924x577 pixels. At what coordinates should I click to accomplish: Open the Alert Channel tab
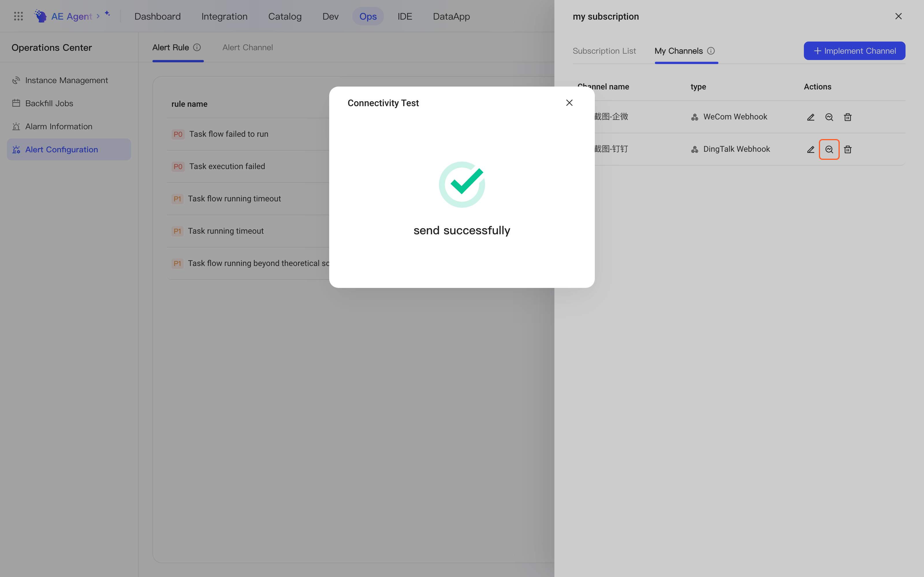[x=247, y=47]
